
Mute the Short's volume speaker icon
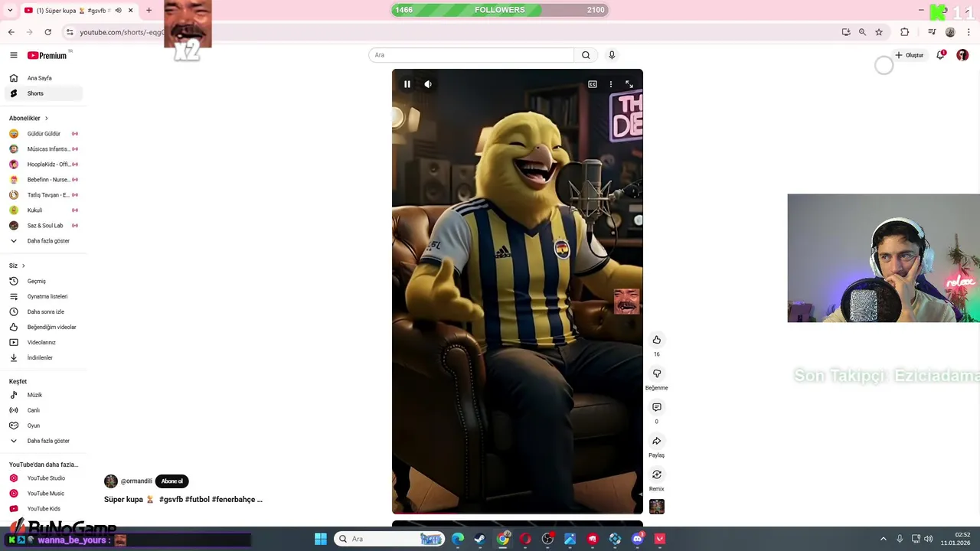point(428,84)
